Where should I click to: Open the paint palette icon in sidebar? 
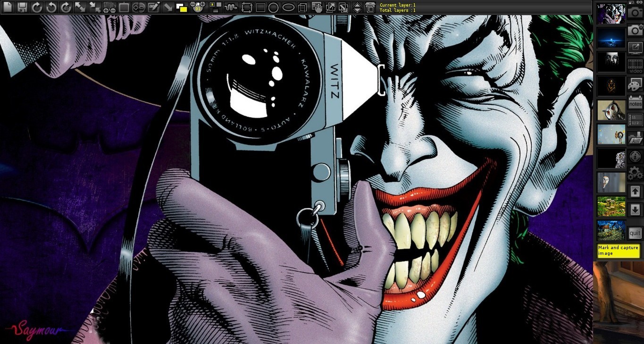tap(635, 85)
